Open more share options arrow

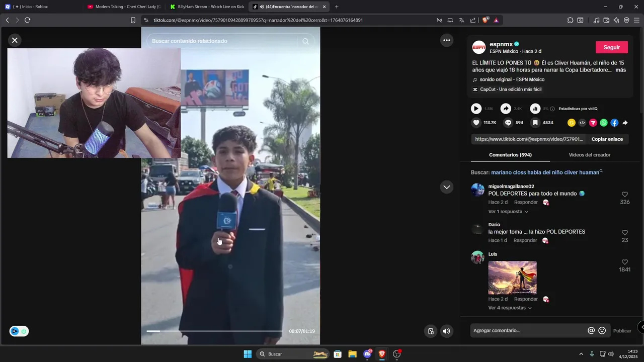pyautogui.click(x=625, y=123)
